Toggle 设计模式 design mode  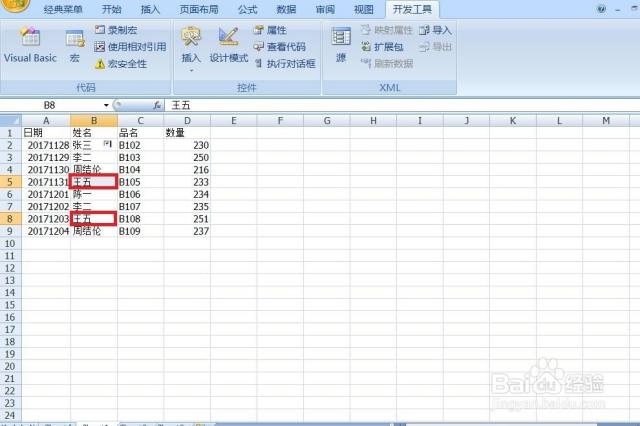[228, 46]
